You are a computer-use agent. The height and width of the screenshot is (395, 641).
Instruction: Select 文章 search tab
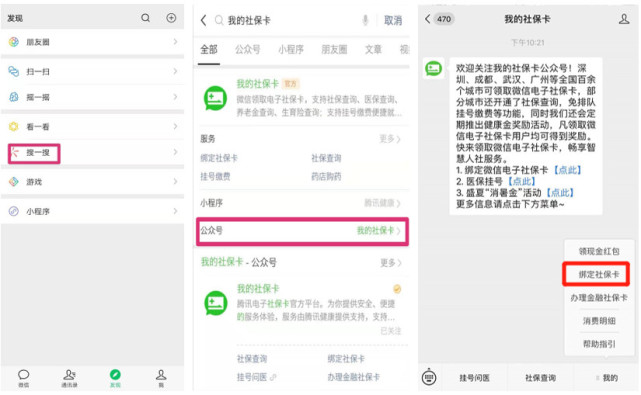click(x=373, y=49)
